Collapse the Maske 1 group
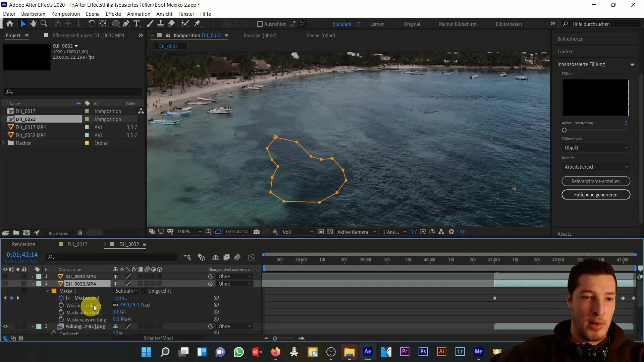This screenshot has height=362, width=644. [x=47, y=291]
